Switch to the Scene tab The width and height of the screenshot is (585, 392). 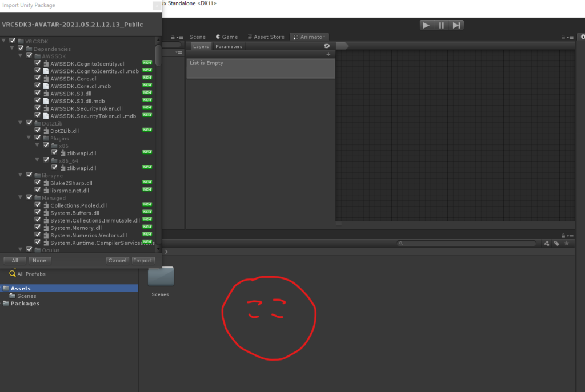[x=197, y=37]
